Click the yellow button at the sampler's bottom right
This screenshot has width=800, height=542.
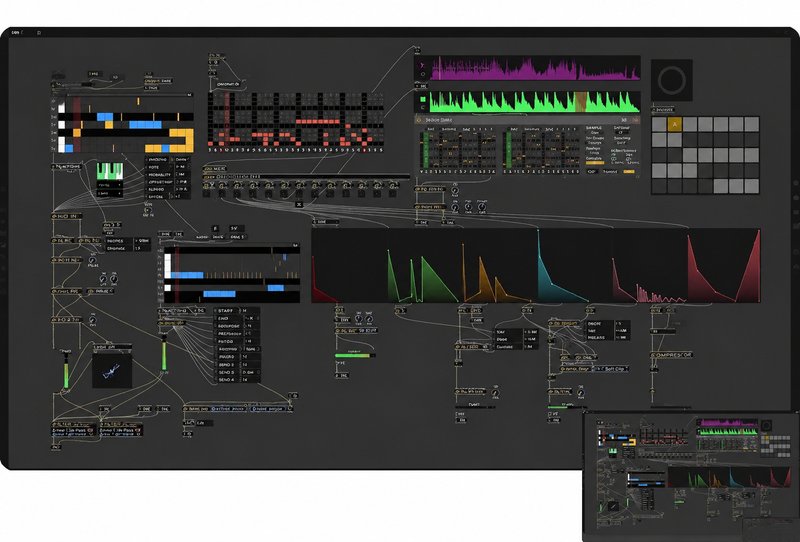click(x=629, y=171)
